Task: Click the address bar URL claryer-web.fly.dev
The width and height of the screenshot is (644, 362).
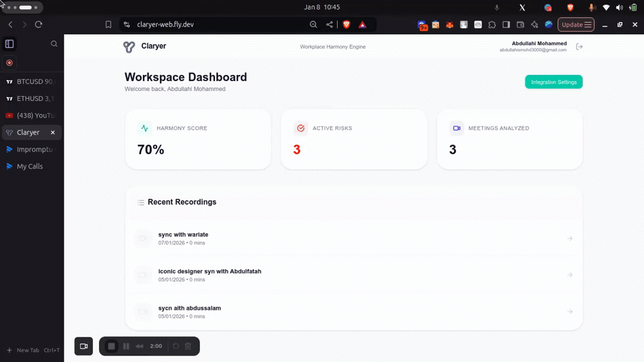Action: pos(165,25)
